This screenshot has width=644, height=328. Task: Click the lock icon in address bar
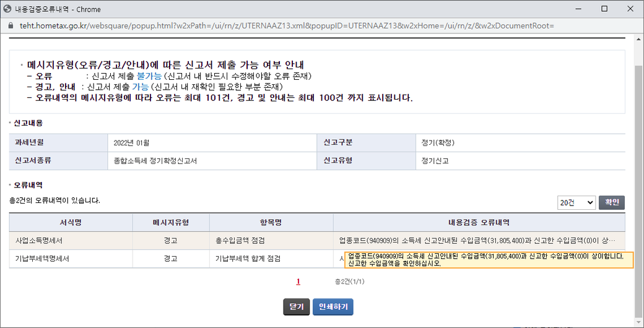click(x=8, y=26)
